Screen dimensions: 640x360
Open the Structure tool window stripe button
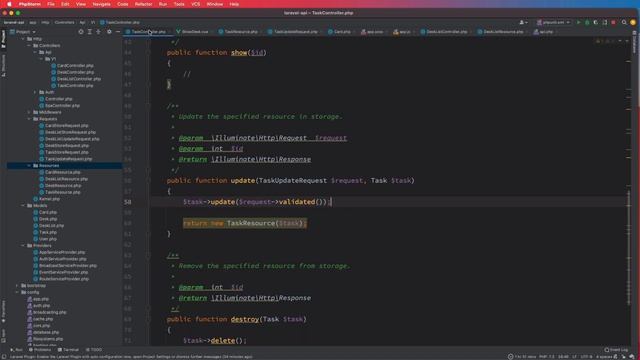click(x=3, y=65)
